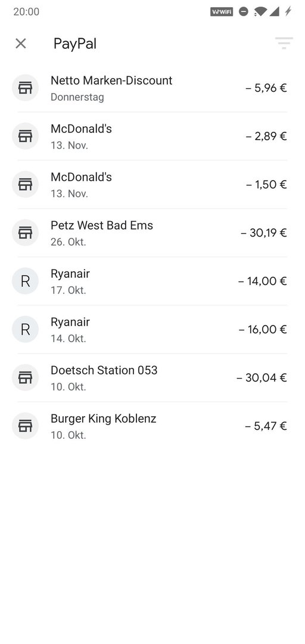Select the Ryanair payment of 16,00 €
This screenshot has width=305, height=644.
[152, 329]
